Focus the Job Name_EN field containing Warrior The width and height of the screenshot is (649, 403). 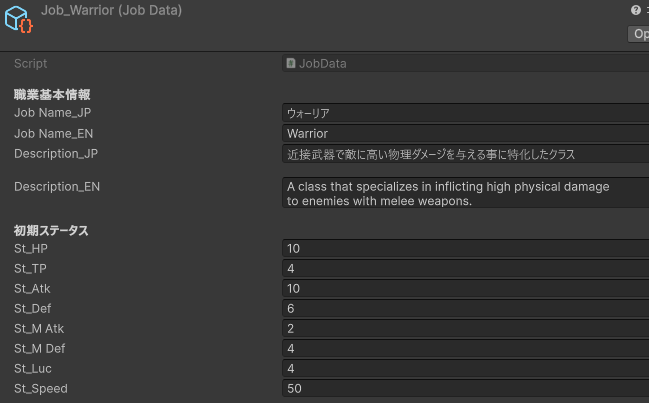coord(465,133)
